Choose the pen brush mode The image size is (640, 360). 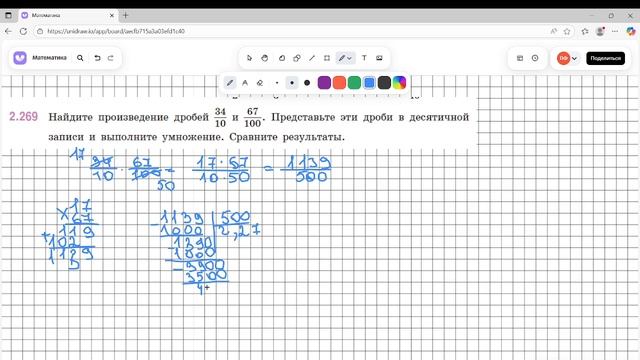[230, 83]
